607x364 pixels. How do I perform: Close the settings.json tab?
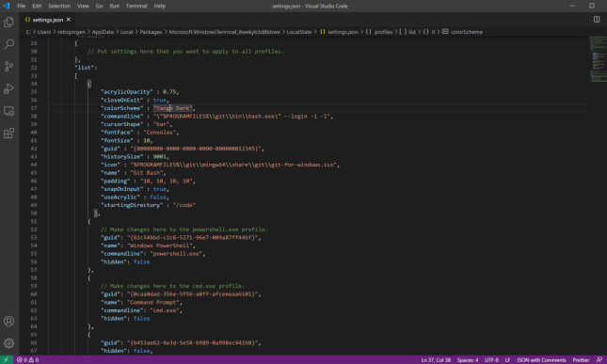pos(69,20)
